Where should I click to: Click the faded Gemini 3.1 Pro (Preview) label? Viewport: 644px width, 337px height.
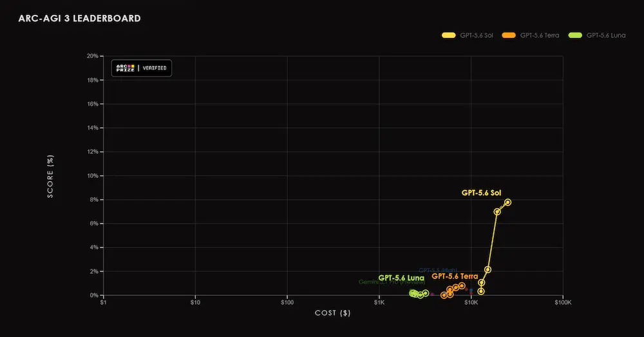coord(392,282)
